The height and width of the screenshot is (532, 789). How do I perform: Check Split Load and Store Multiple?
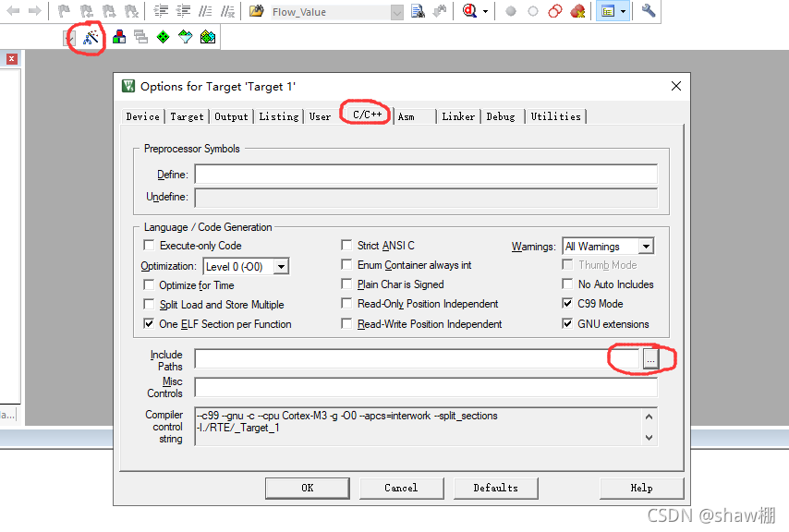149,304
